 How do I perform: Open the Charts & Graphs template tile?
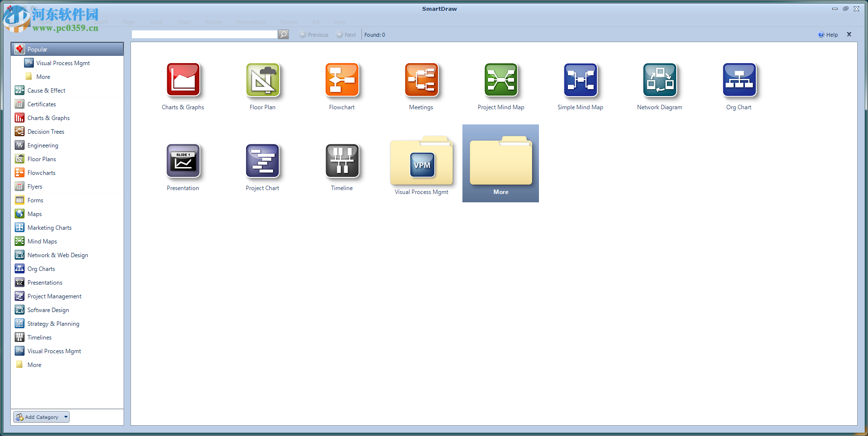tap(183, 86)
